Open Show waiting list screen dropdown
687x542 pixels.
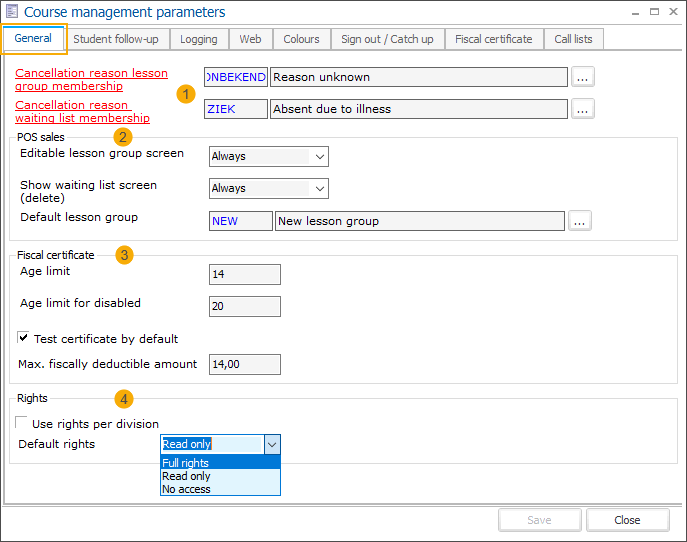[x=319, y=188]
